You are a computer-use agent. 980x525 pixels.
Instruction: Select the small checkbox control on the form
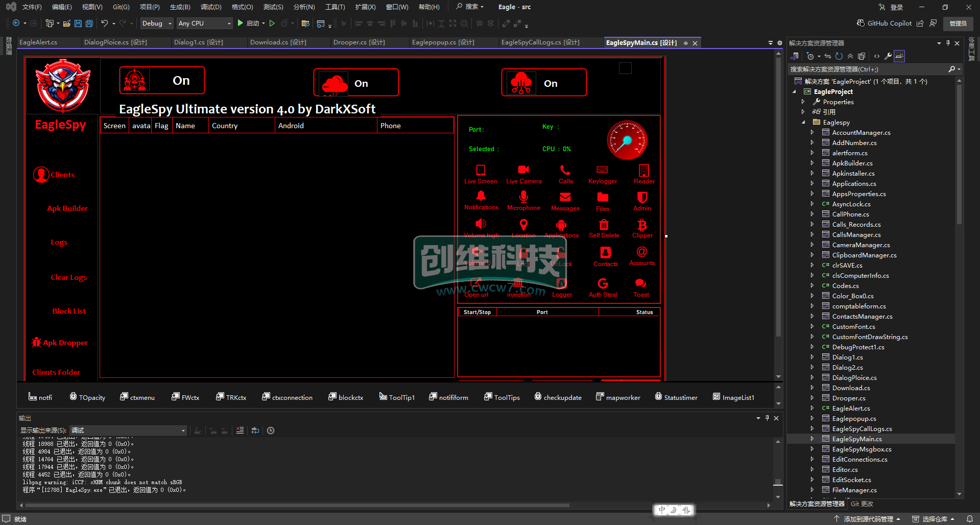[x=625, y=68]
